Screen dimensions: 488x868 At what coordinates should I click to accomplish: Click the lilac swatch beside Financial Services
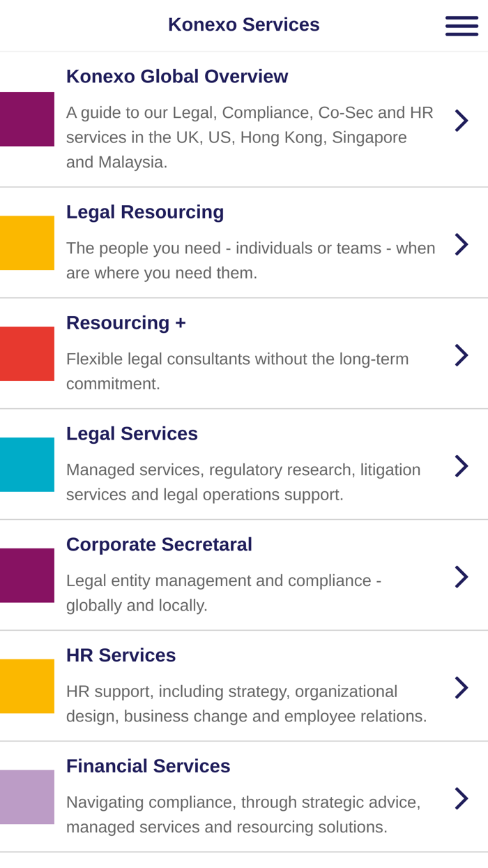pyautogui.click(x=26, y=796)
